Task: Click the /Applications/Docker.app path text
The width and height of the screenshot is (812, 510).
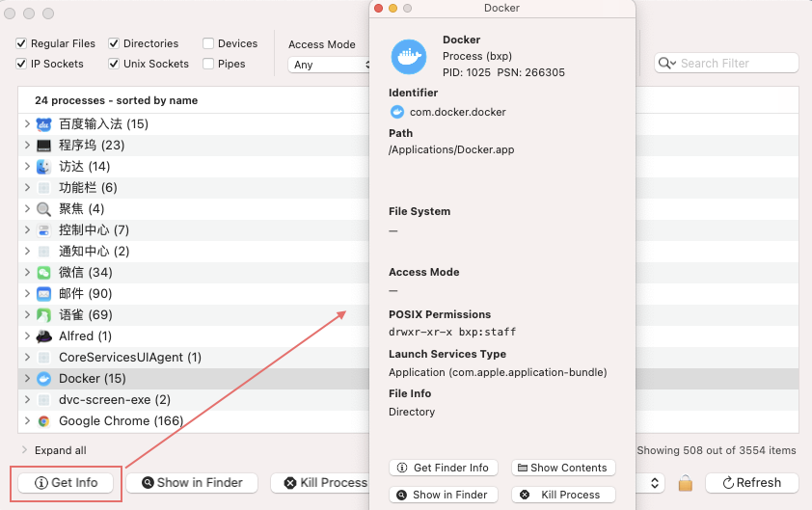Action: [x=451, y=150]
